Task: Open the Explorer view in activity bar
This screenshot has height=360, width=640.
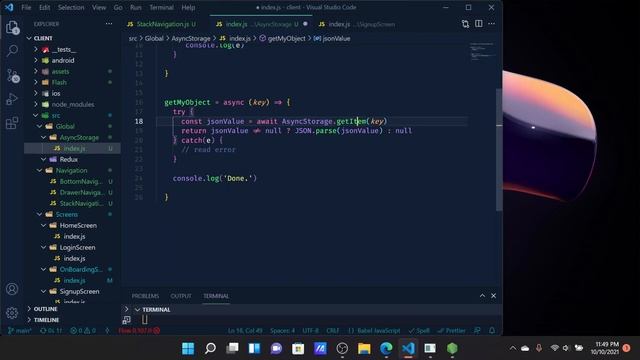Action: pyautogui.click(x=12, y=27)
